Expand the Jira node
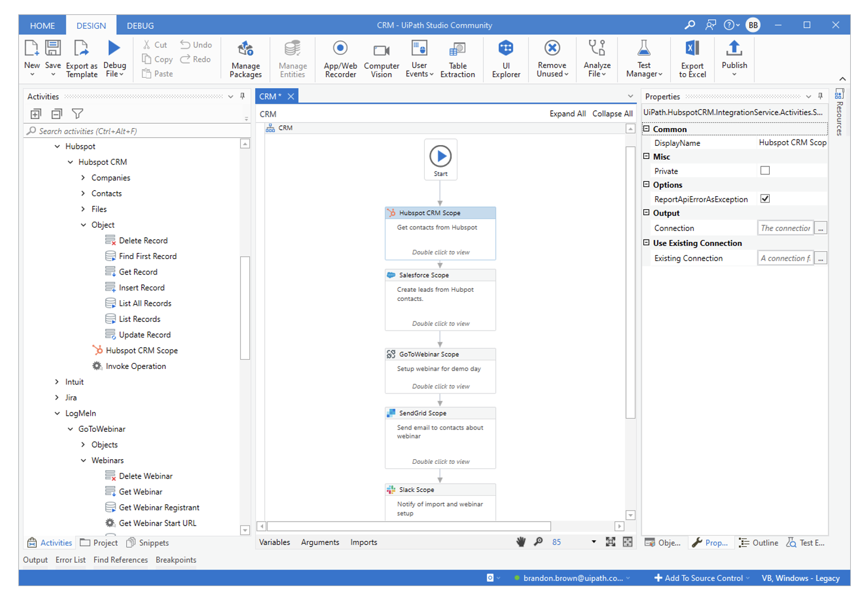Image resolution: width=868 pixels, height=597 pixels. [x=57, y=397]
